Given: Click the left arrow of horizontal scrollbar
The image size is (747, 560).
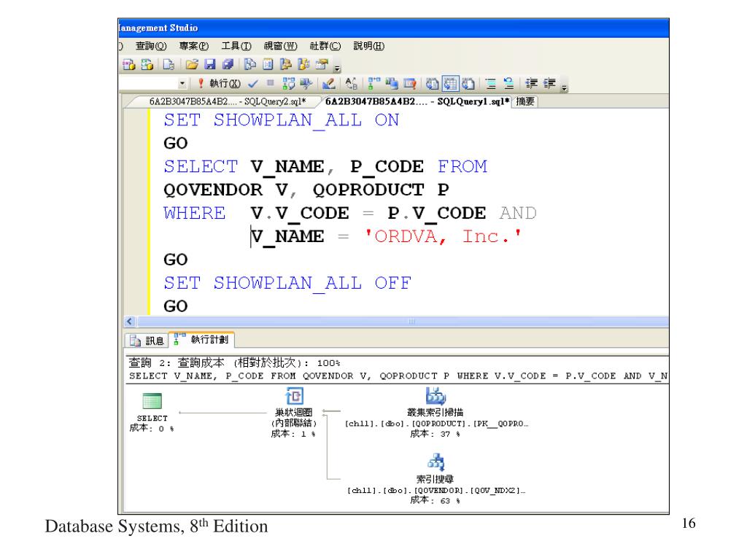Looking at the screenshot, I should (x=130, y=322).
